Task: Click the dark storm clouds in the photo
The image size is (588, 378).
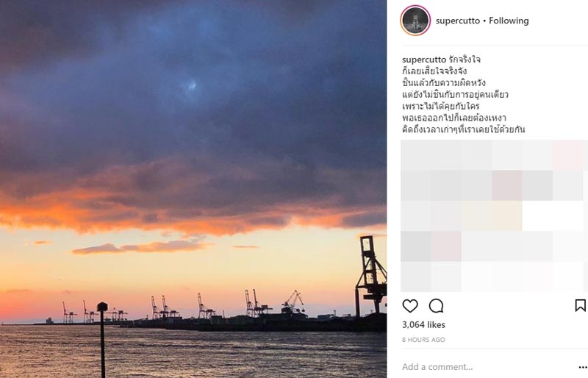Action: click(184, 96)
